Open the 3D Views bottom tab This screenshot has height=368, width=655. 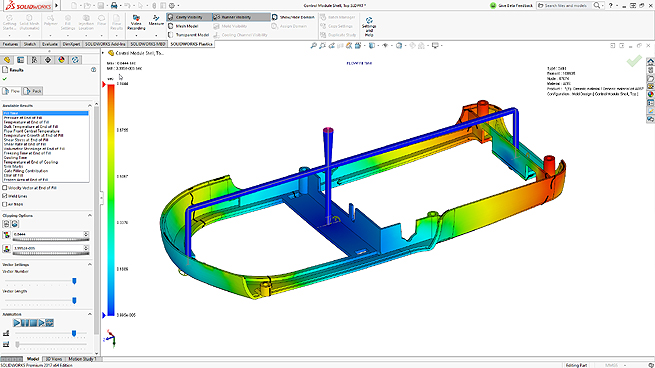[53, 359]
